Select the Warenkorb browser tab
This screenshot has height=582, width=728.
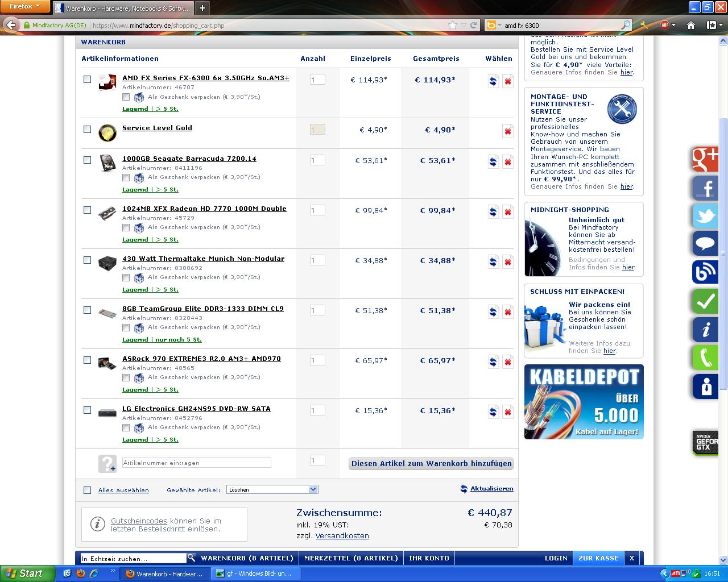click(123, 9)
